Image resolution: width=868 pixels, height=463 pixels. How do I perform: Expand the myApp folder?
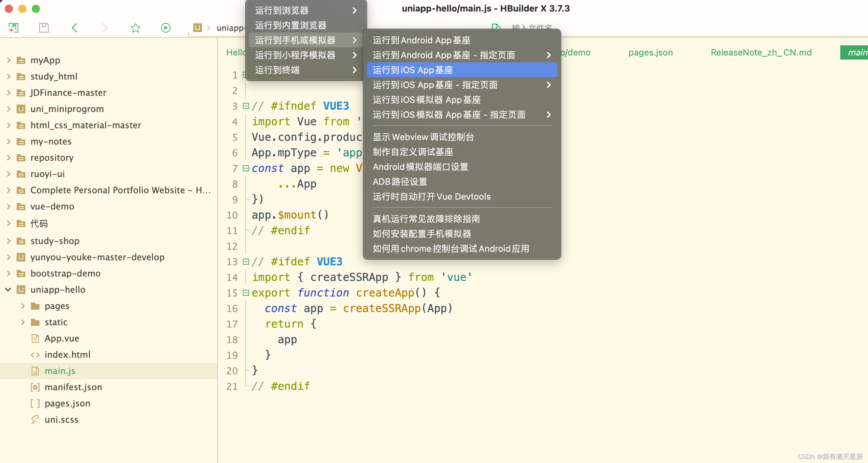coord(8,60)
